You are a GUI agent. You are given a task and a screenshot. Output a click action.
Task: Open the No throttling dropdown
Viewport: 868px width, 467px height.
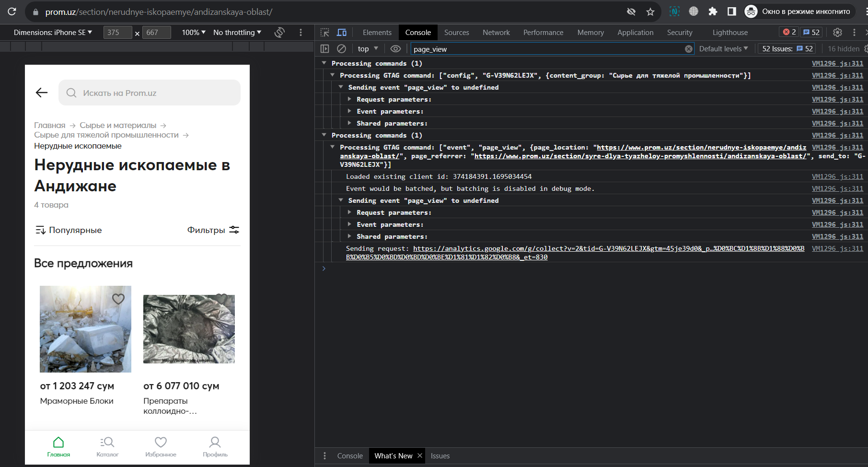click(237, 33)
